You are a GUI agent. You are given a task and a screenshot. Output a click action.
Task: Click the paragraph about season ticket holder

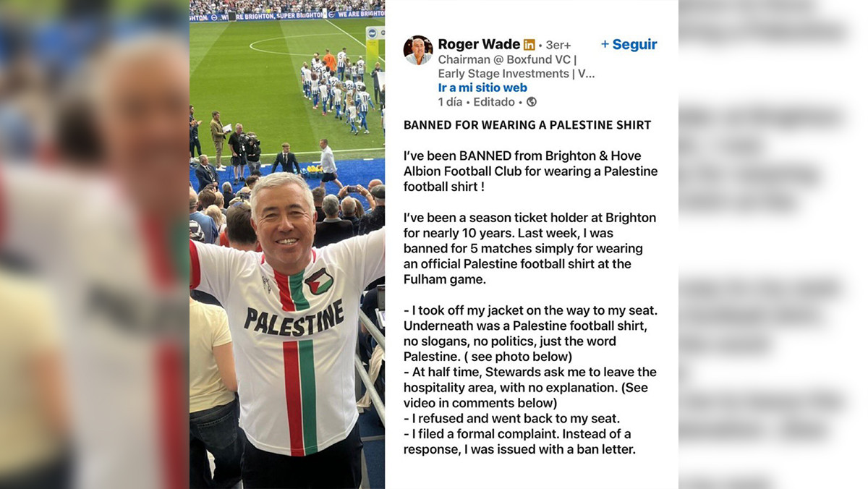(x=530, y=248)
